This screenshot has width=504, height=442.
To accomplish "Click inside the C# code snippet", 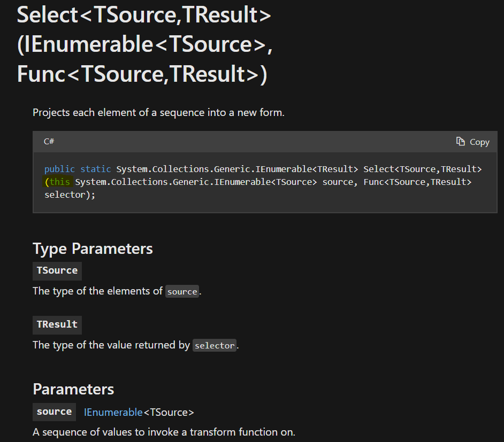I will click(214, 182).
